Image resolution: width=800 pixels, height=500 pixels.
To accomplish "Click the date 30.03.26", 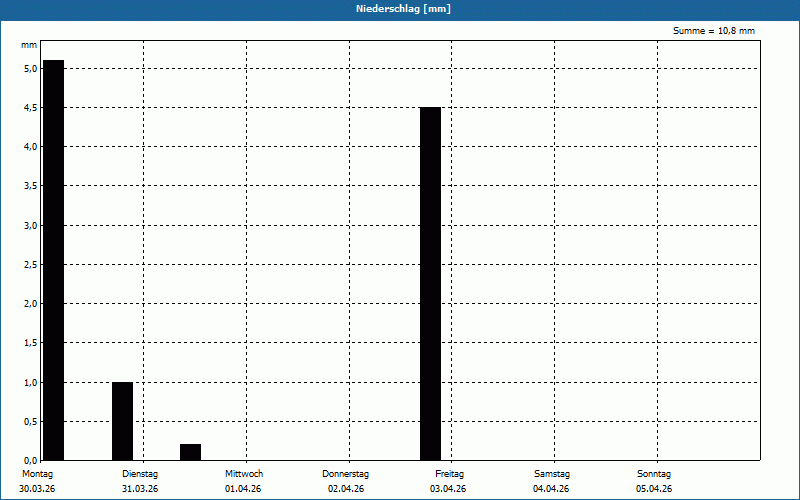I will (x=37, y=489).
